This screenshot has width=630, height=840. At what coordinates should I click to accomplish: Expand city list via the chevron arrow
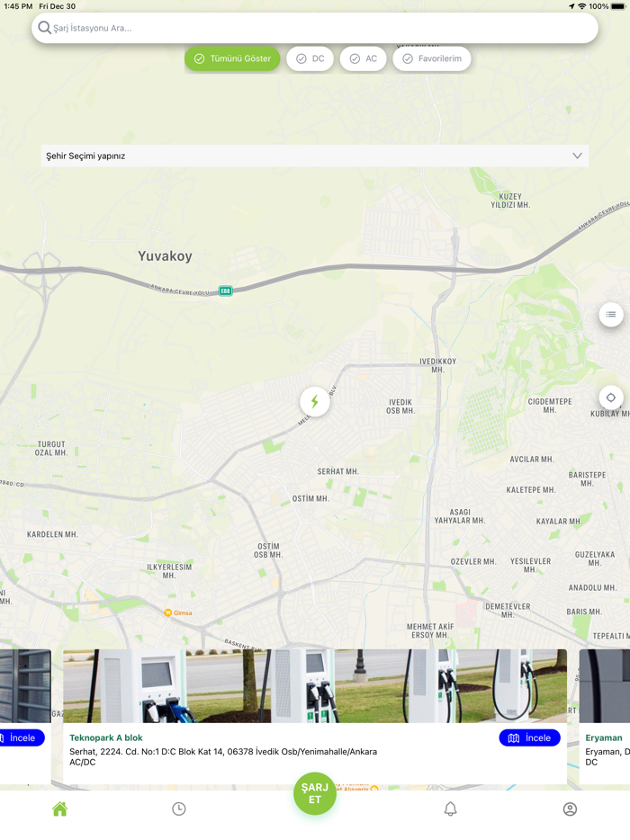(577, 156)
